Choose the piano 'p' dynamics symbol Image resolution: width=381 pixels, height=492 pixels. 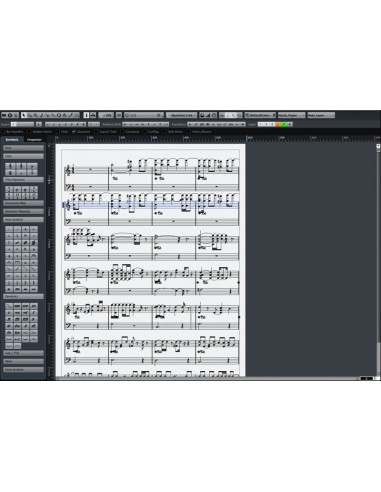pyautogui.click(x=9, y=313)
